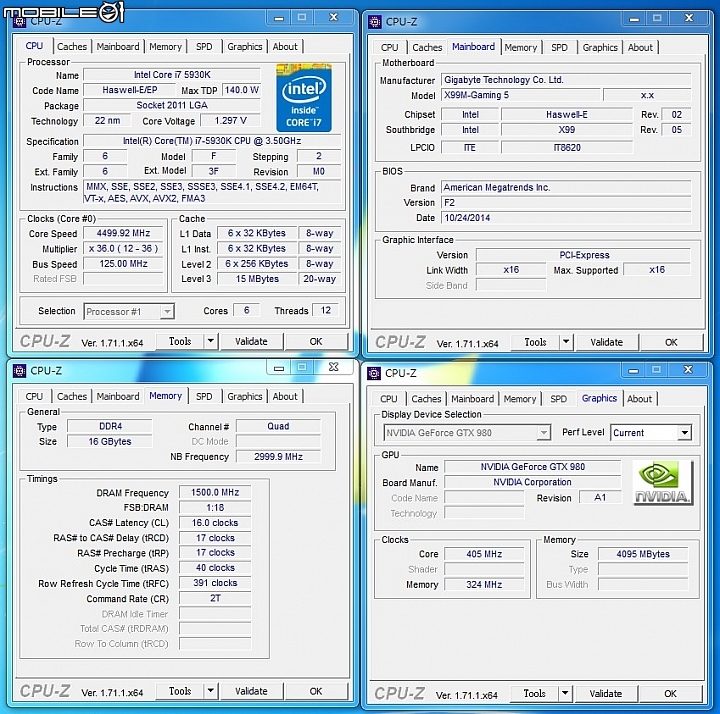Select About tab in the Mainboard window

click(640, 47)
